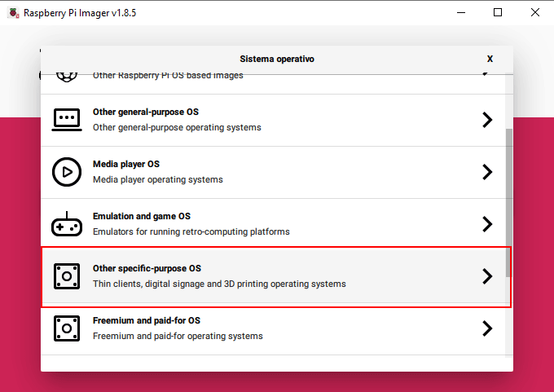Expand Media player OS chevron arrow
554x392 pixels.
click(487, 172)
